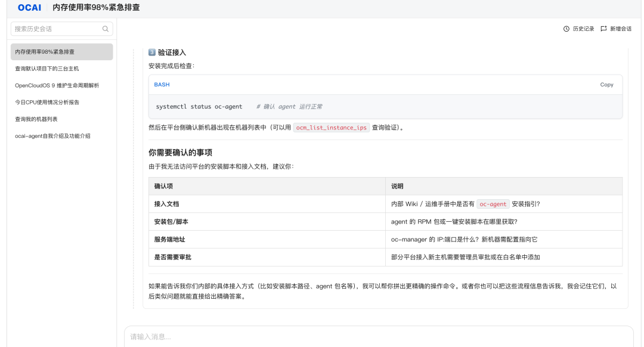Click the 确认项 table column header
This screenshot has height=347, width=644.
coord(267,187)
